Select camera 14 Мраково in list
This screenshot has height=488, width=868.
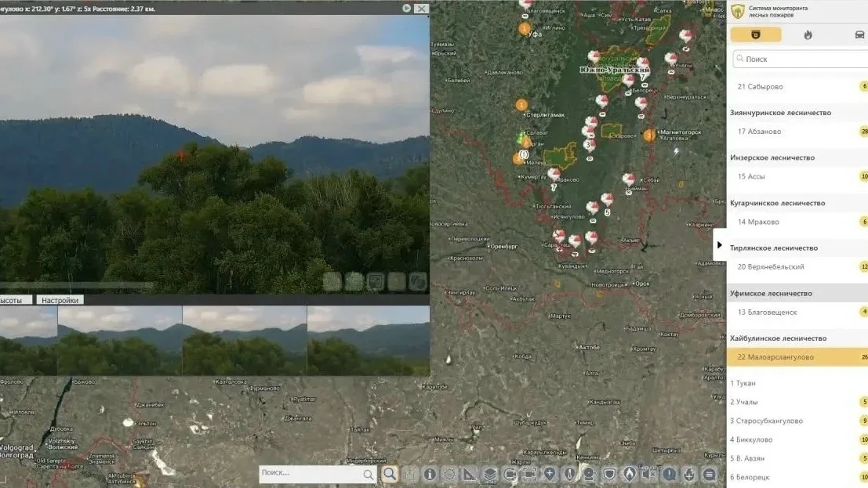click(797, 222)
